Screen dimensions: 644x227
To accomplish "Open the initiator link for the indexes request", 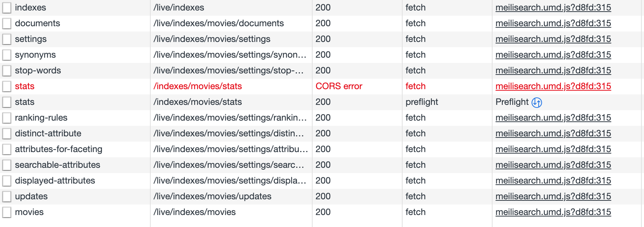I will [x=553, y=7].
